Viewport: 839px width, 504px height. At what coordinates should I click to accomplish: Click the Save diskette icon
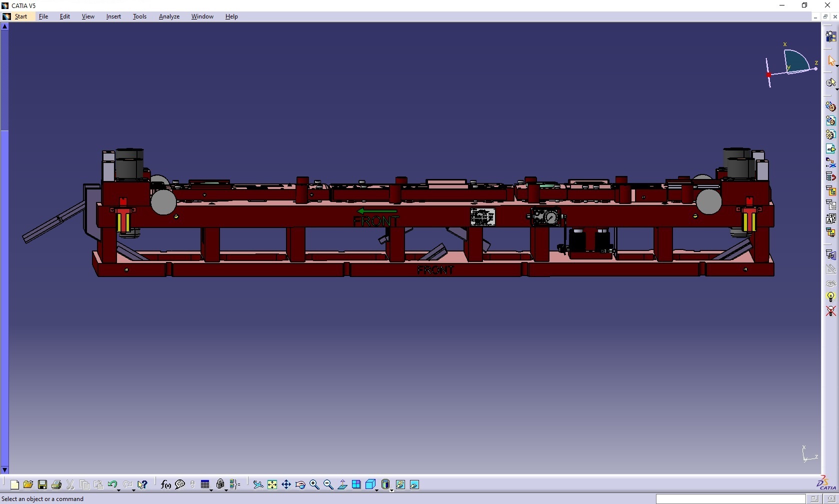click(42, 484)
